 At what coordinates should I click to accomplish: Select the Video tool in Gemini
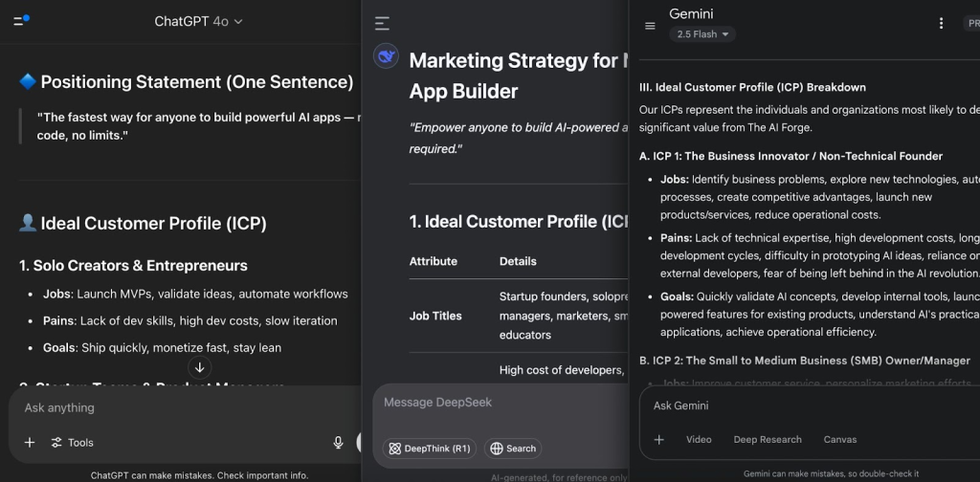click(x=699, y=440)
